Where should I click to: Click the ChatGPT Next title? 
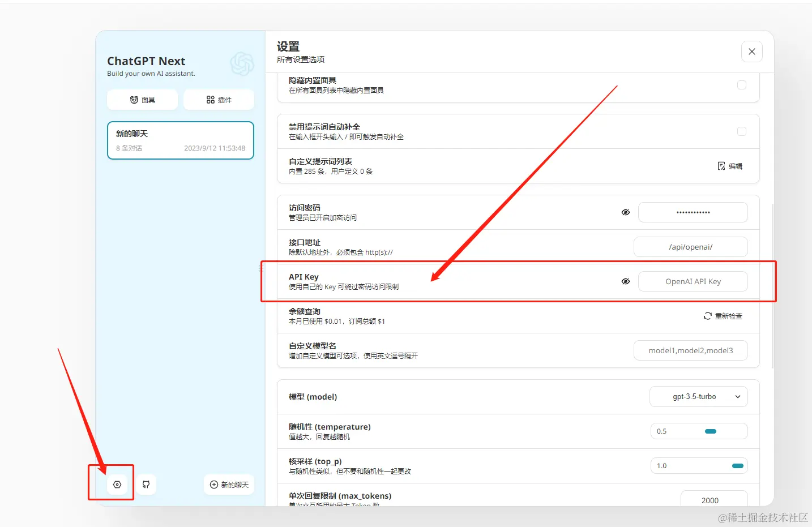click(x=146, y=61)
